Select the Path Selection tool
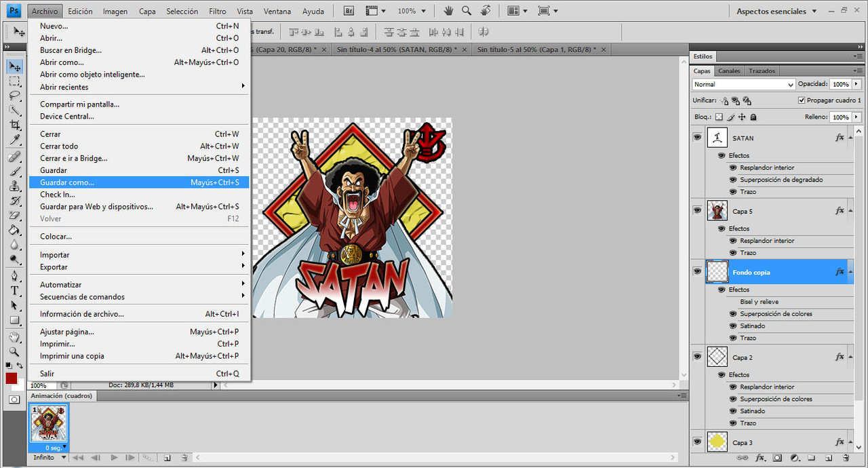 (14, 305)
